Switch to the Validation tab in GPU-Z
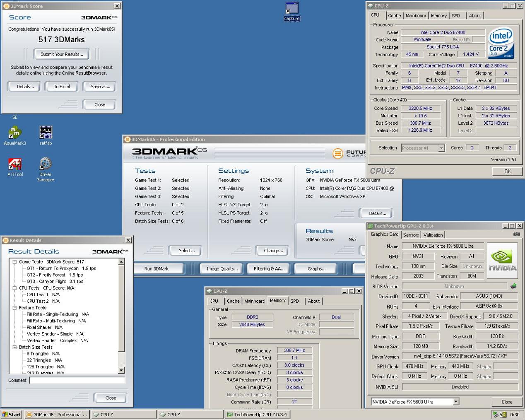This screenshot has height=420, width=525. pyautogui.click(x=433, y=235)
